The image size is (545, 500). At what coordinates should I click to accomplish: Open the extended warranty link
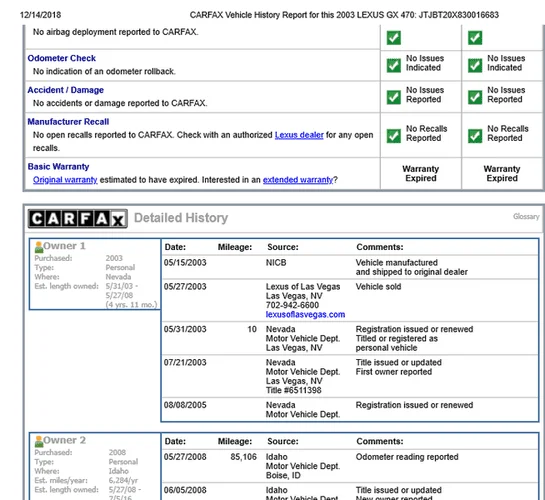point(298,180)
